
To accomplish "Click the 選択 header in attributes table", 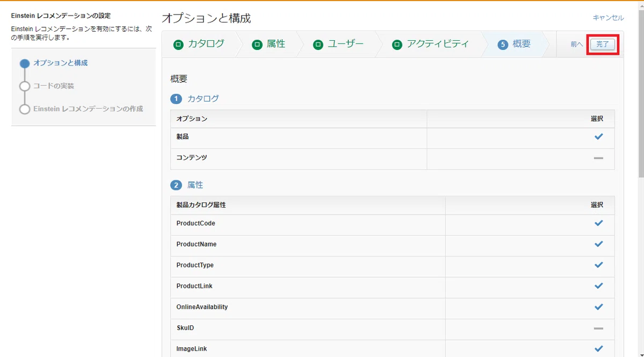I will (597, 205).
